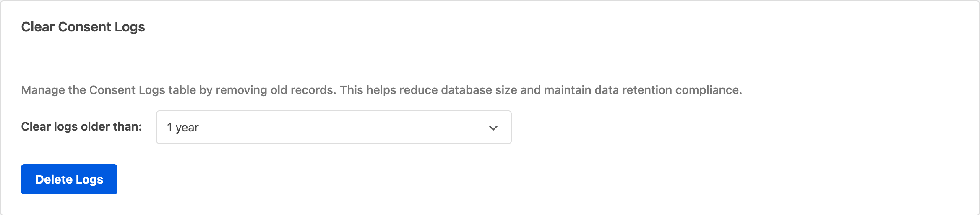Click the 'Clear Consent Logs' heading

(83, 27)
